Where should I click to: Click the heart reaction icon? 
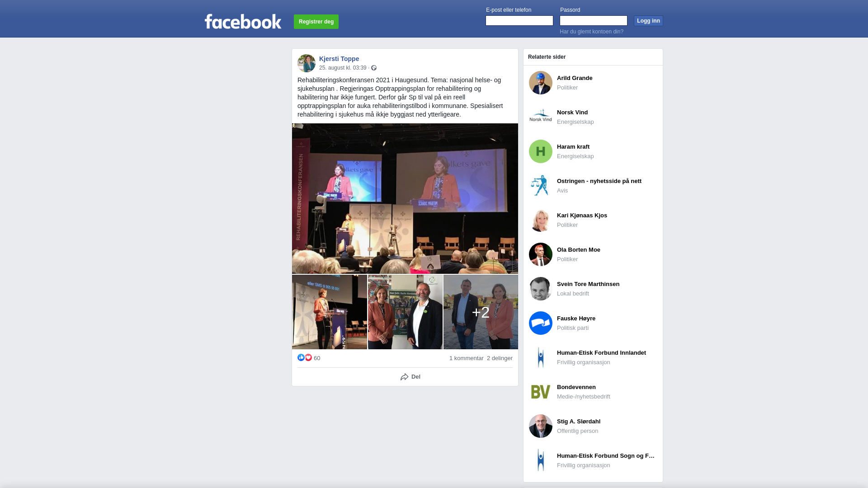pos(308,357)
